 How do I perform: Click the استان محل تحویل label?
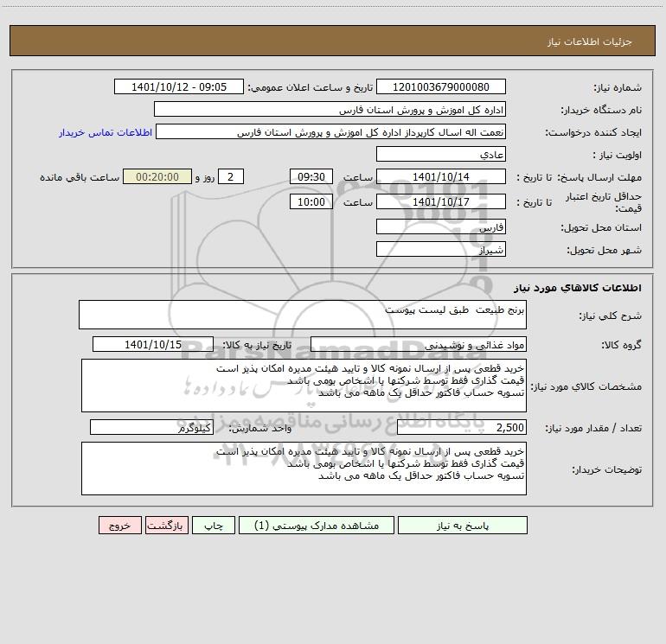(601, 227)
